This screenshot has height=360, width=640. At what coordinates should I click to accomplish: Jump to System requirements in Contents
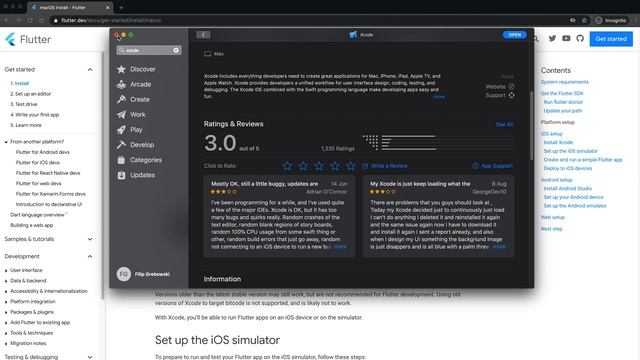point(564,82)
